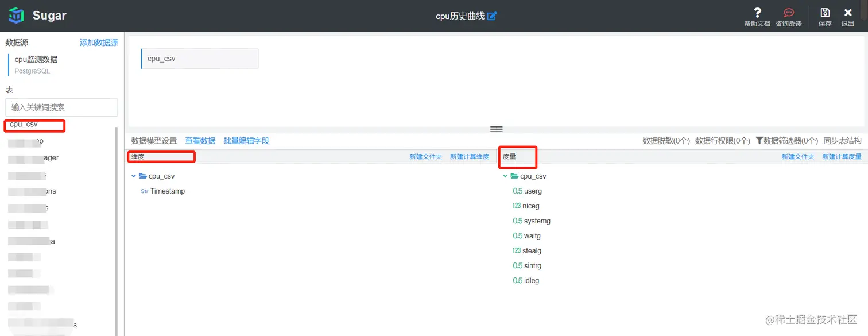The image size is (868, 336).
Task: Select the stealg measure field
Action: click(532, 251)
